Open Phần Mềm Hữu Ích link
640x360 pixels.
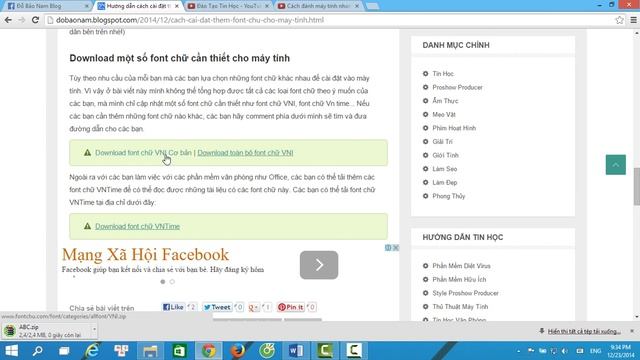(459, 279)
